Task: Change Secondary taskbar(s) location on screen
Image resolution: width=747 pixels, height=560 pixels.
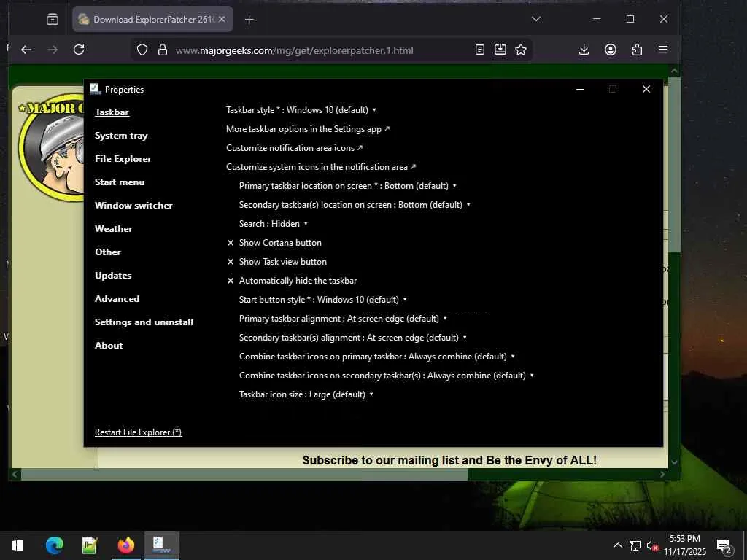Action: click(x=355, y=205)
